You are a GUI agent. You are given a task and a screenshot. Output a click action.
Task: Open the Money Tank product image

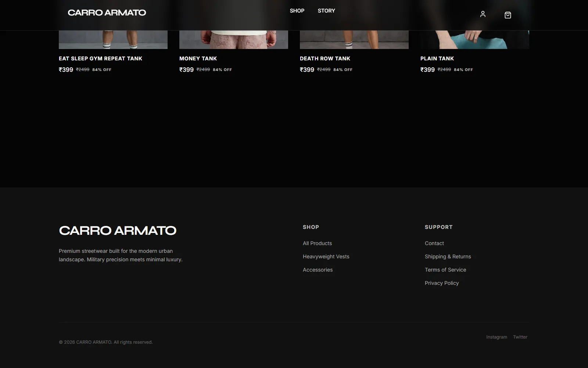pyautogui.click(x=234, y=39)
